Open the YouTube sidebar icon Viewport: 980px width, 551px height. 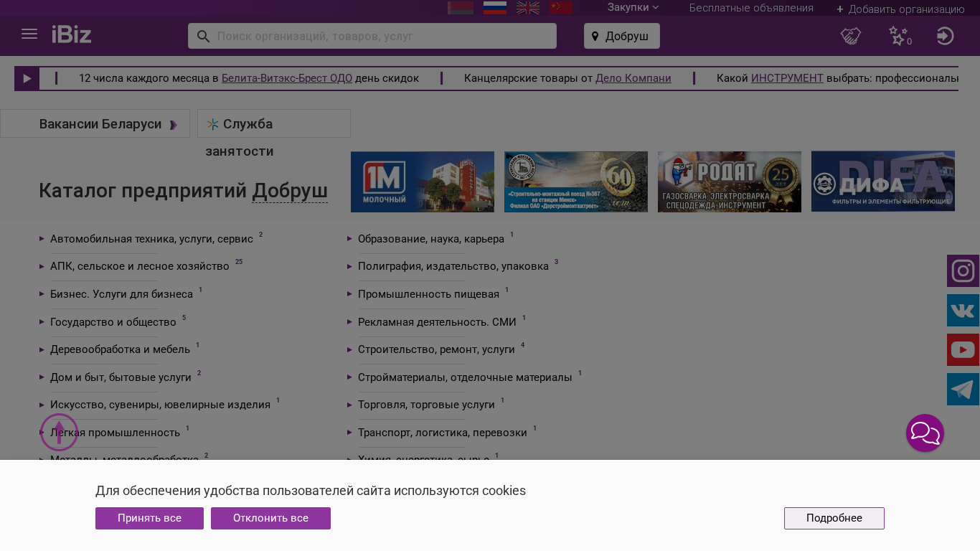point(963,350)
